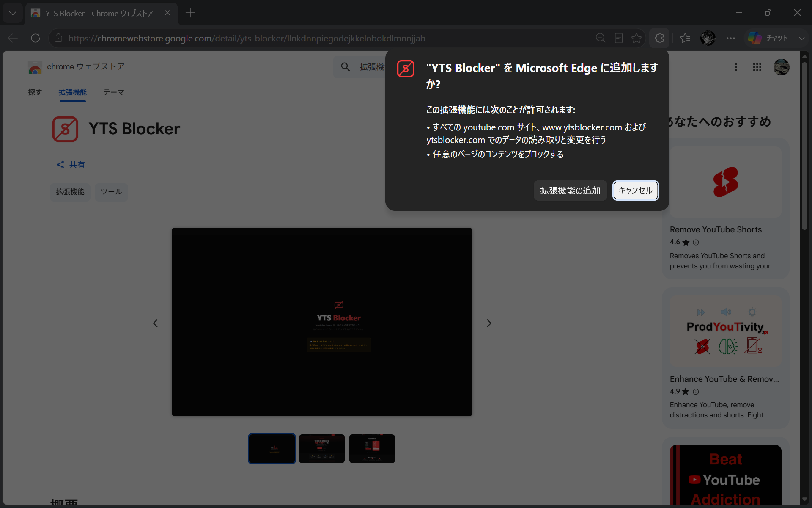
Task: Close the YTS Blocker browser tab
Action: pos(167,13)
